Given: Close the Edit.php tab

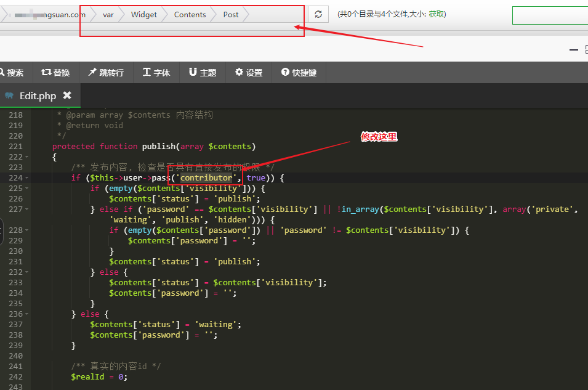Looking at the screenshot, I should [x=67, y=95].
